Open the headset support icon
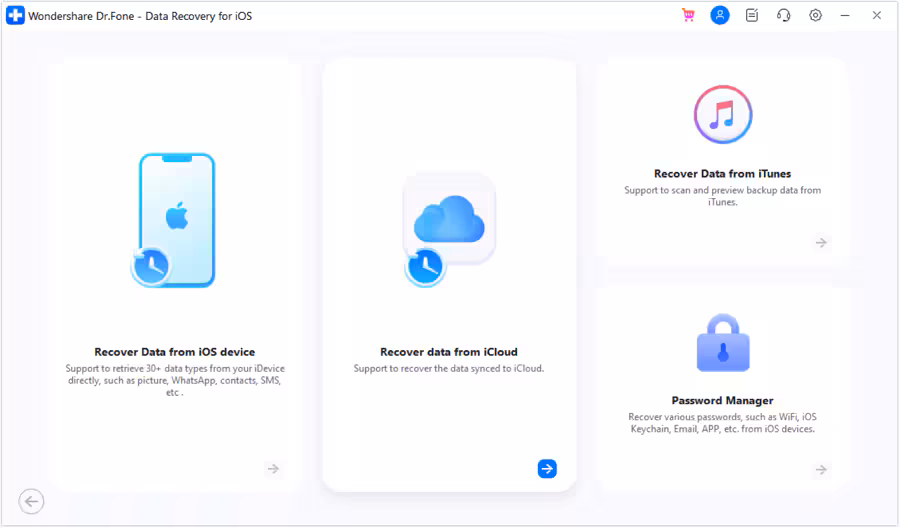900x528 pixels. tap(783, 15)
